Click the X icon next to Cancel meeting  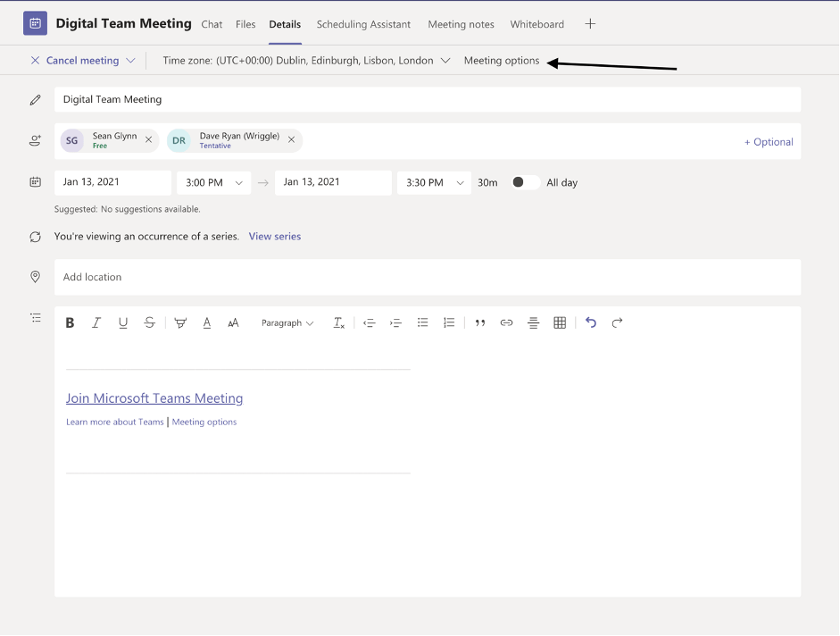point(35,61)
